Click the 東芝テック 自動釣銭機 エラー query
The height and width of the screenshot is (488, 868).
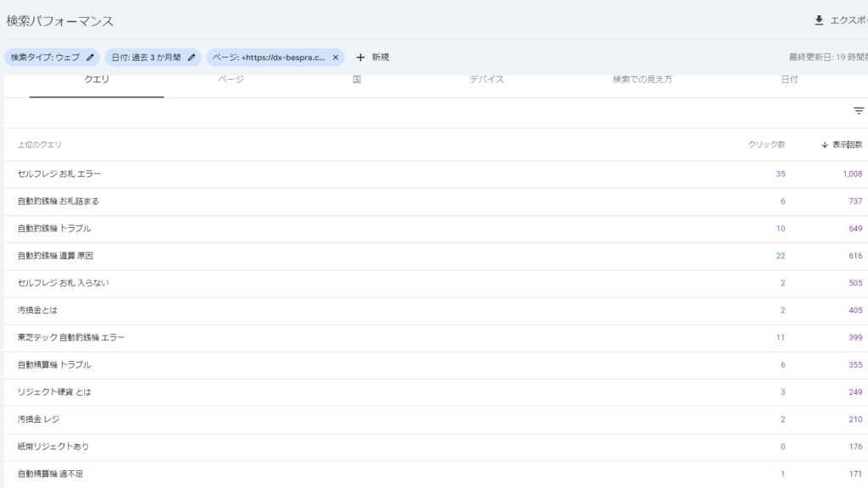pos(71,337)
